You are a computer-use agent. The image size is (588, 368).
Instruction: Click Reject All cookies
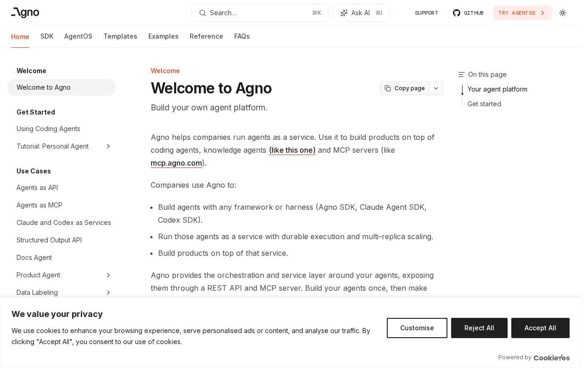pyautogui.click(x=479, y=328)
